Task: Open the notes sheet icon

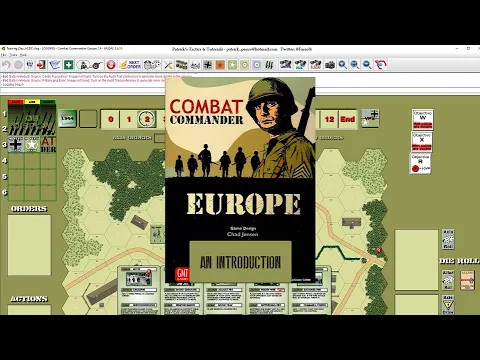Action: pyautogui.click(x=54, y=65)
